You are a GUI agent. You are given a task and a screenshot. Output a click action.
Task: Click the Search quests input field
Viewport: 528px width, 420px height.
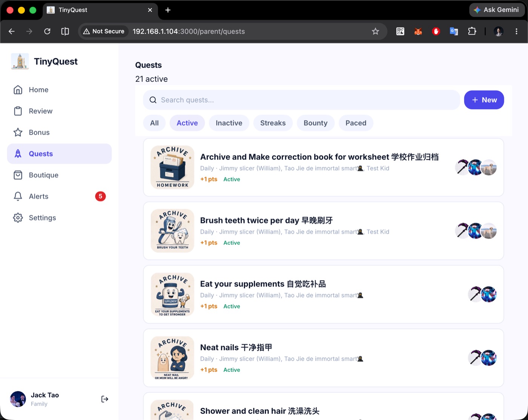tap(301, 100)
